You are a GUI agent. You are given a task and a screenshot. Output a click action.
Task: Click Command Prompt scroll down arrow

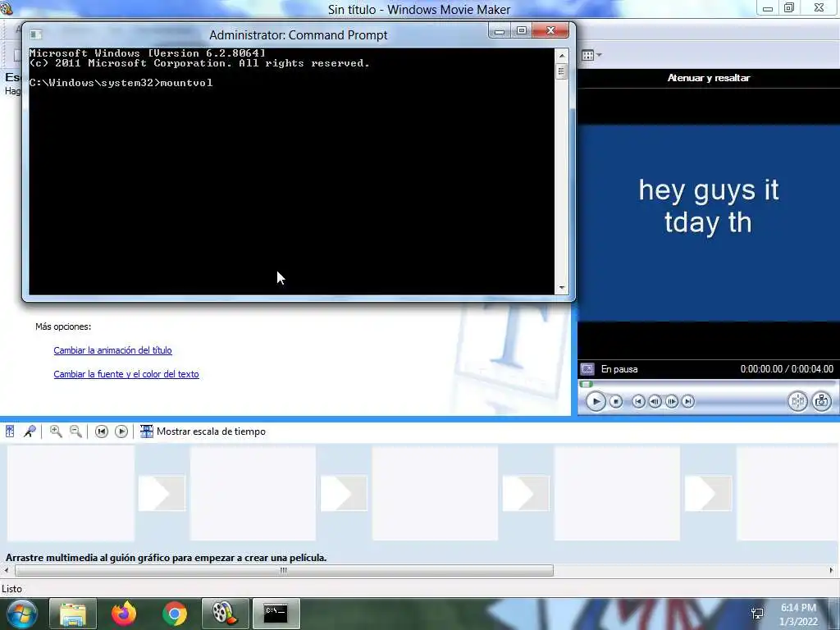[561, 288]
